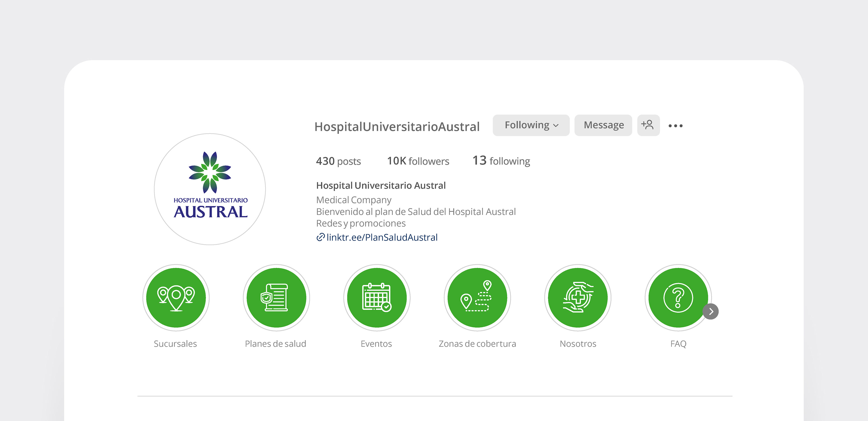Image resolution: width=868 pixels, height=421 pixels.
Task: Click the Sucursales highlight label text
Action: point(175,343)
